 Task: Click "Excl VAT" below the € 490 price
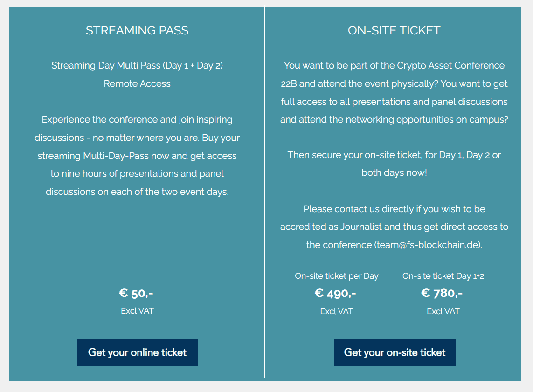337,311
